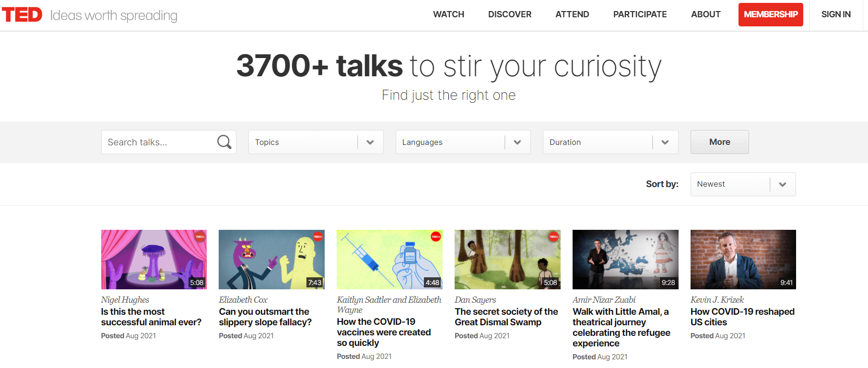
Task: Open 'Is this the most successful animal ever?'
Action: 151,317
